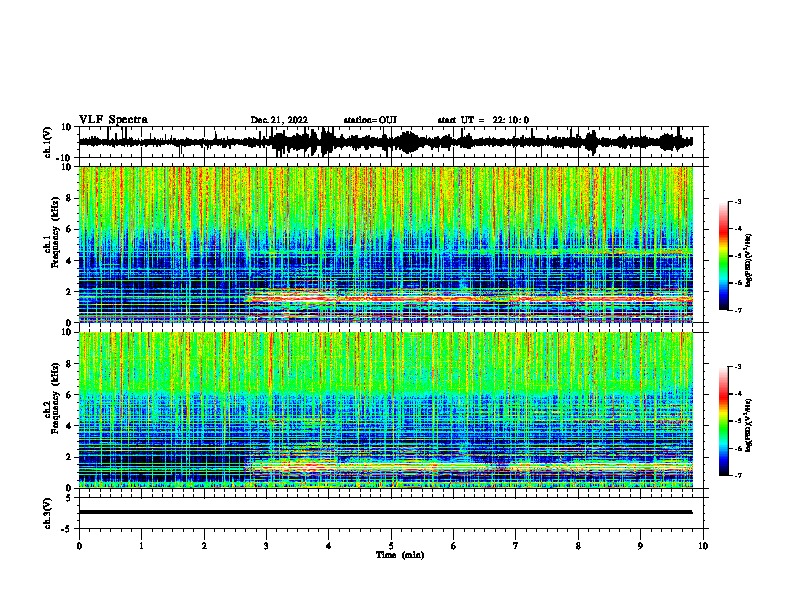The image size is (792, 612).
Task: Click time axis tick label "1"
Action: [141, 546]
